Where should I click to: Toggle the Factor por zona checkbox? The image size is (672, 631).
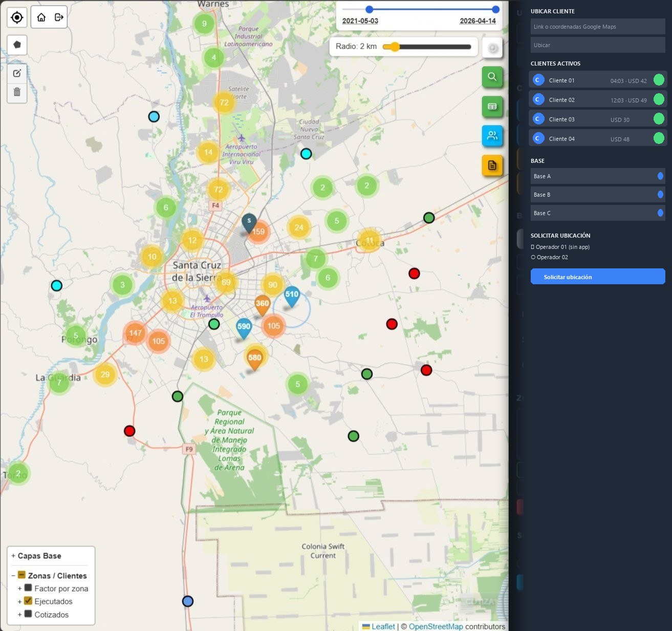(28, 588)
